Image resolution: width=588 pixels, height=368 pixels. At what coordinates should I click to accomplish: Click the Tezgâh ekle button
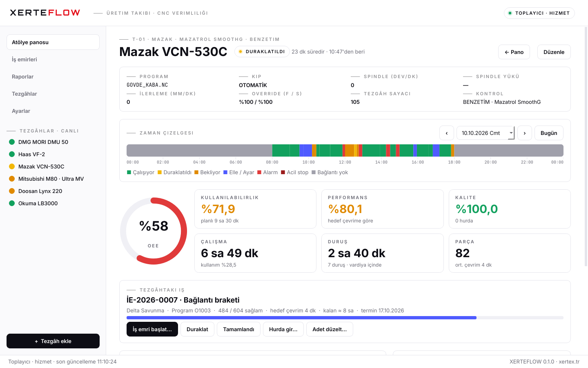pyautogui.click(x=53, y=341)
